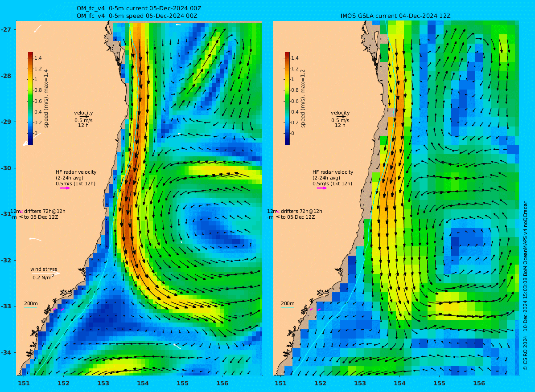Click longitude label '151' under the IMOS GSLA map
Image resolution: width=535 pixels, height=392 pixels.
280,383
